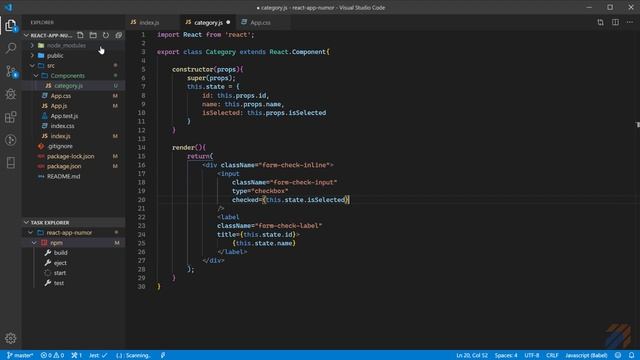The image size is (640, 360).
Task: Open errors and warnings count in status bar
Action: [52, 356]
